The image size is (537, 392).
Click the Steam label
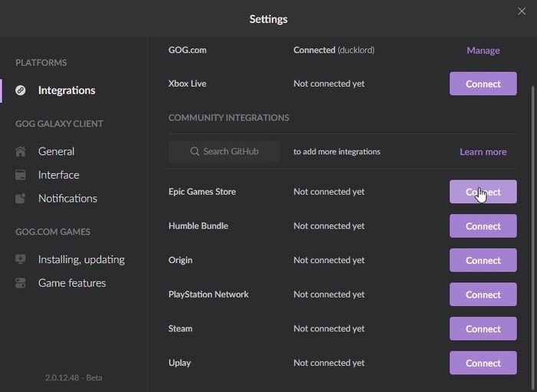180,328
